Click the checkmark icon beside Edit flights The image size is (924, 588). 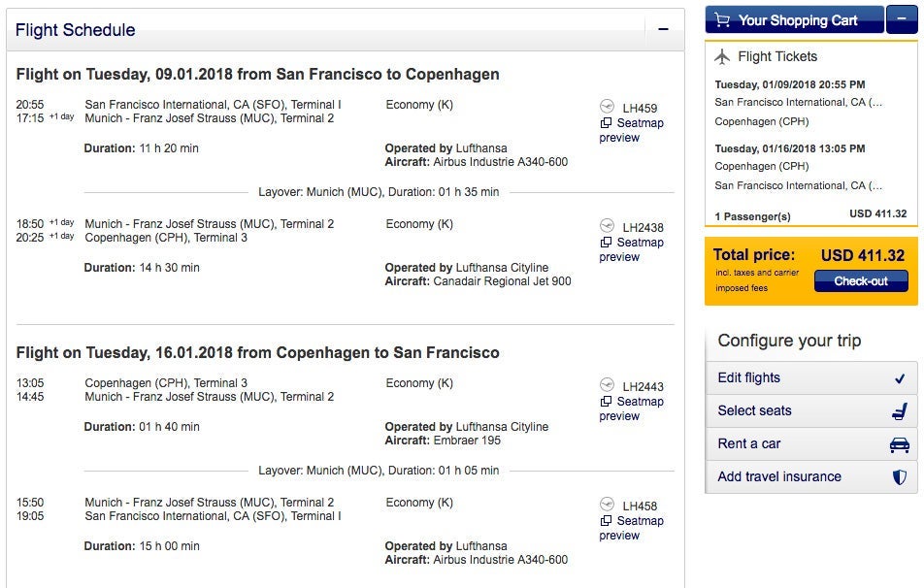pos(899,378)
